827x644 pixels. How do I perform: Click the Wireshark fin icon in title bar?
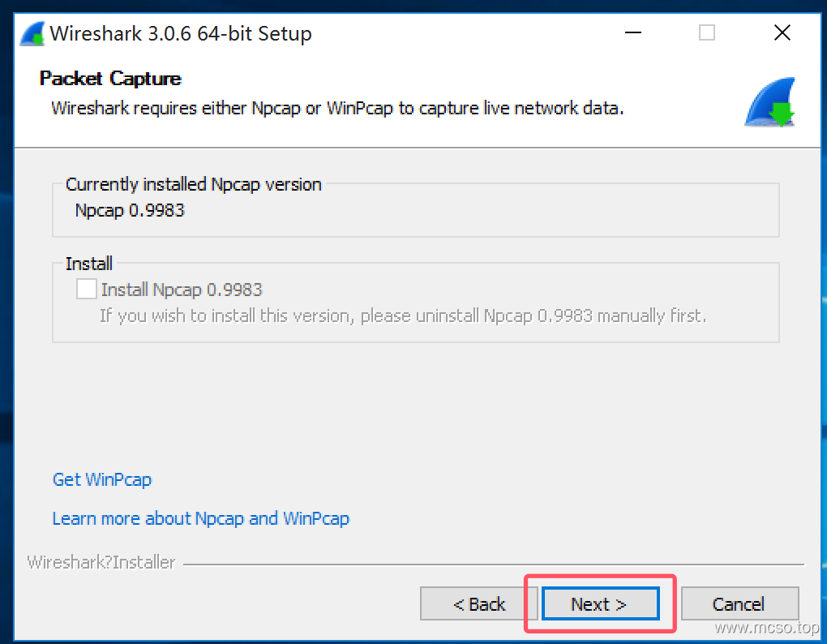[x=32, y=34]
